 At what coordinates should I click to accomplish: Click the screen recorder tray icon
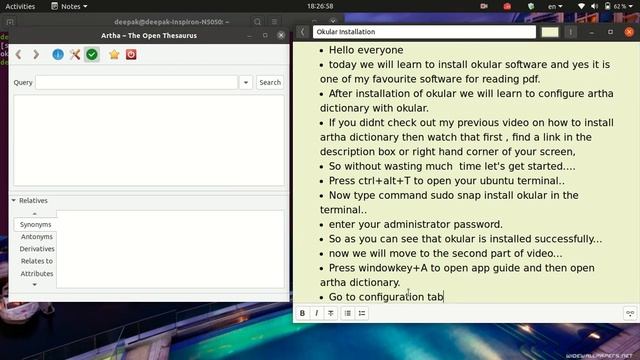click(x=484, y=6)
